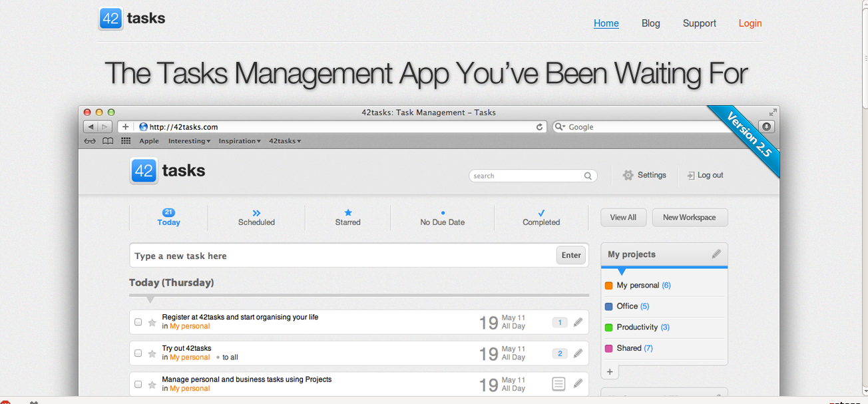Open the downloads icon in the browser toolbar

coord(767,126)
